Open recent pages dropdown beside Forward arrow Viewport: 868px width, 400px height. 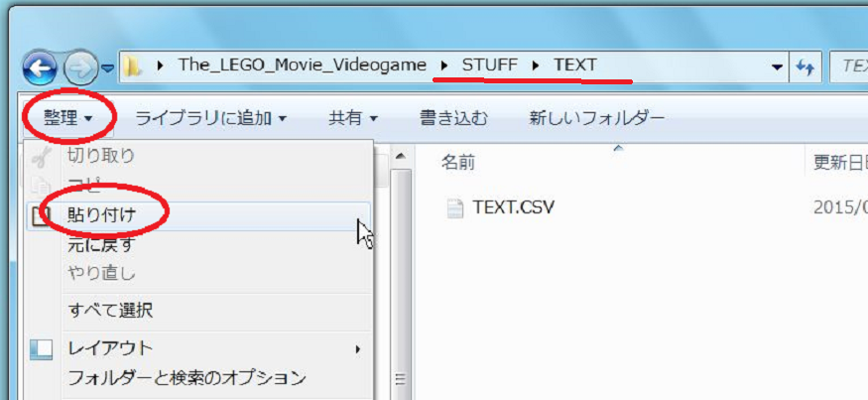pyautogui.click(x=107, y=68)
